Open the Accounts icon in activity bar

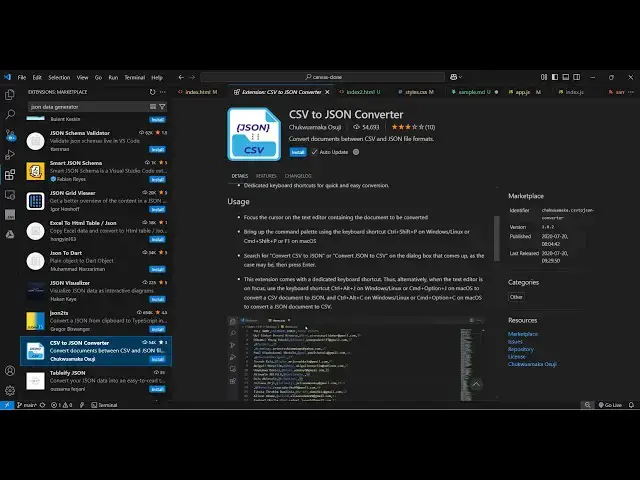pos(10,371)
